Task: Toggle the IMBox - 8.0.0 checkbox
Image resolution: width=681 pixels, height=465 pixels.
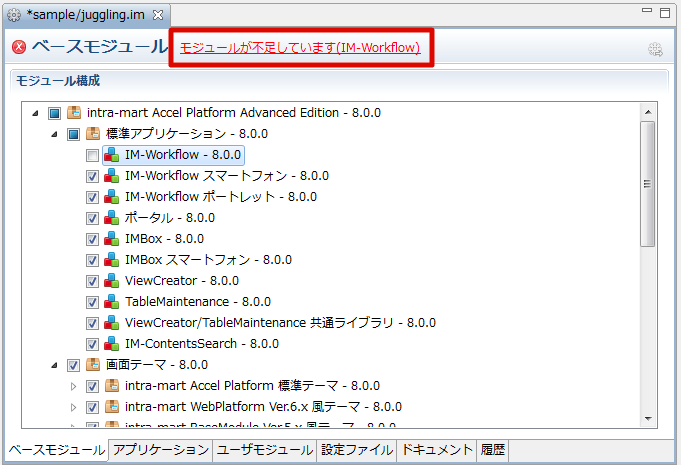Action: (x=92, y=239)
